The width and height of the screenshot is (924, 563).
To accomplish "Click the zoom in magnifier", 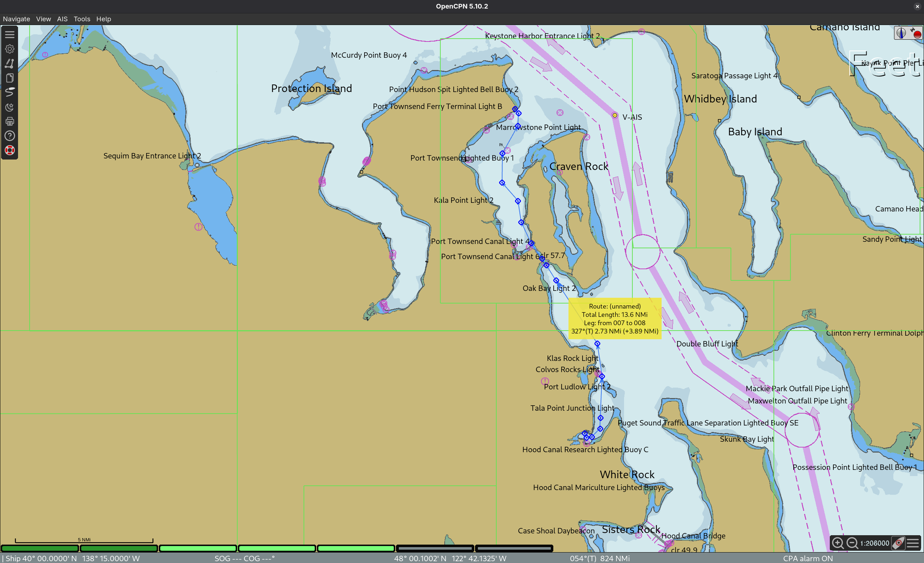I will click(x=837, y=543).
